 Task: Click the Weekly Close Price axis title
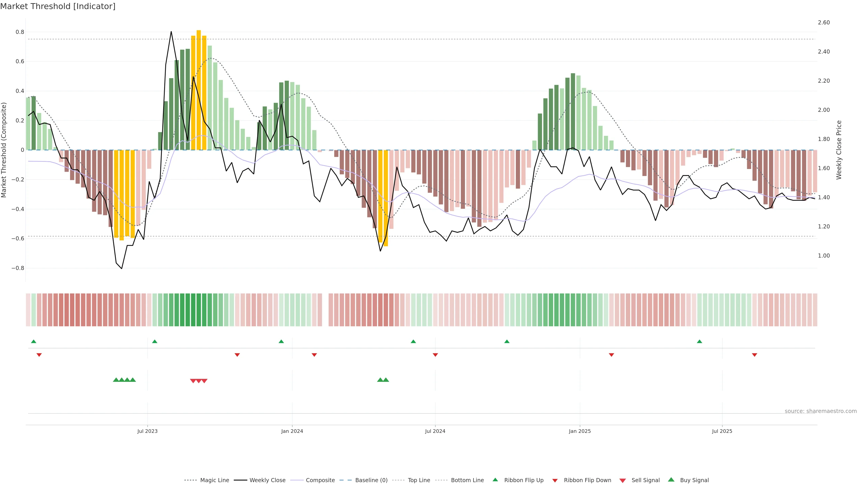tap(839, 150)
